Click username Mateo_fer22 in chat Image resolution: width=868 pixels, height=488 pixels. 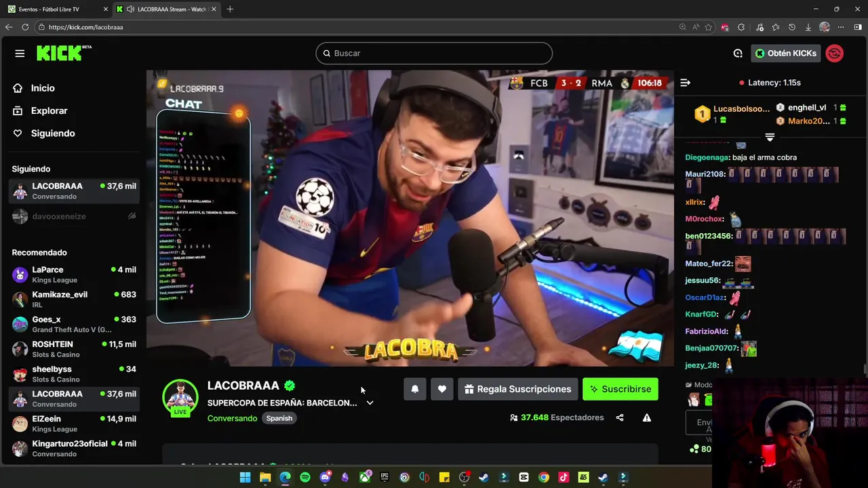[709, 264]
